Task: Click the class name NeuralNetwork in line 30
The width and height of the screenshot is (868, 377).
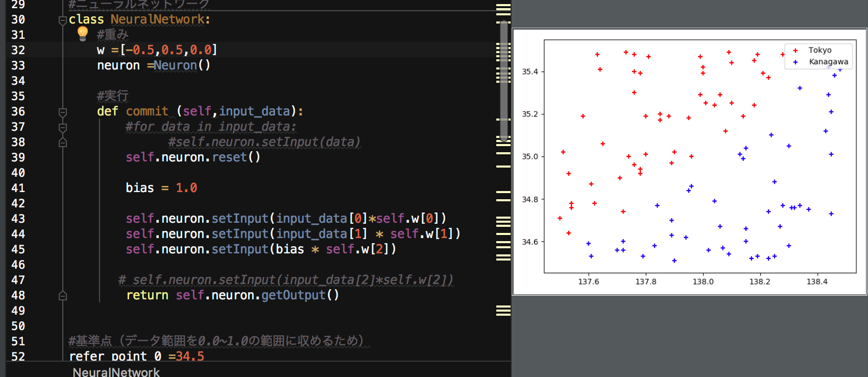Action: click(158, 19)
